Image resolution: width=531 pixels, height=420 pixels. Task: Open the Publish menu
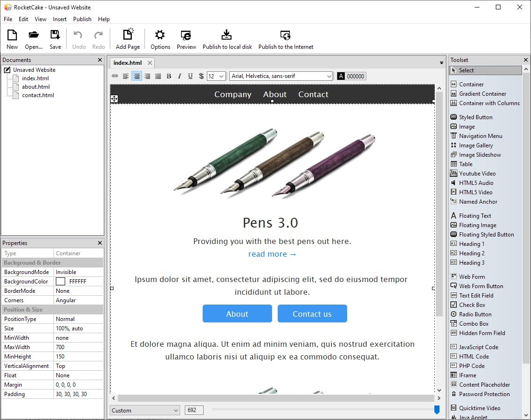[x=82, y=19]
